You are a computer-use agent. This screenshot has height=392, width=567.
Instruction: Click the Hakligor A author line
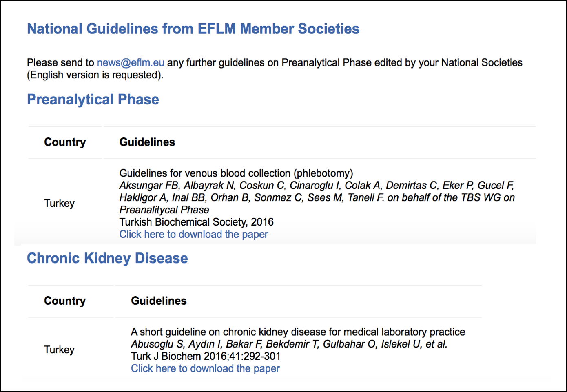(317, 198)
